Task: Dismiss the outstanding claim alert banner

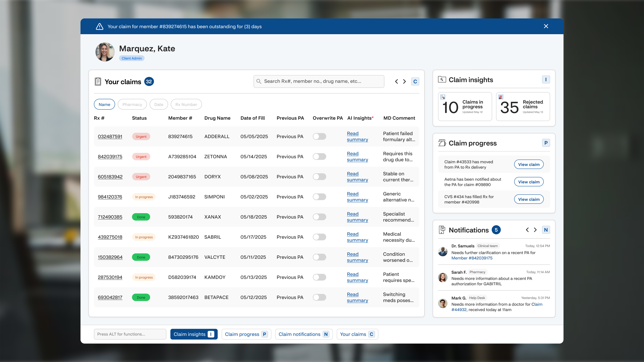Action: tap(546, 26)
